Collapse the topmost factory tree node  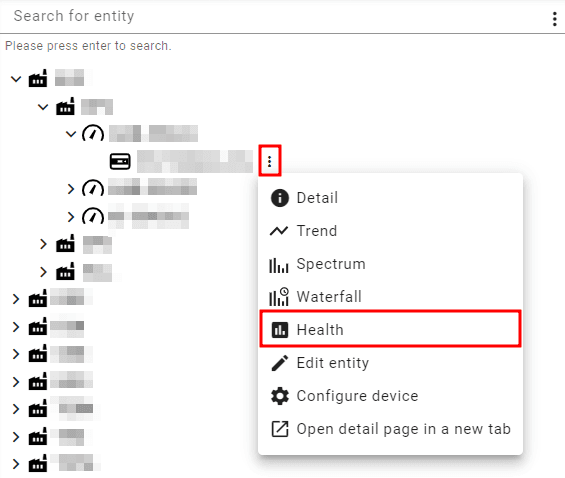pos(16,79)
